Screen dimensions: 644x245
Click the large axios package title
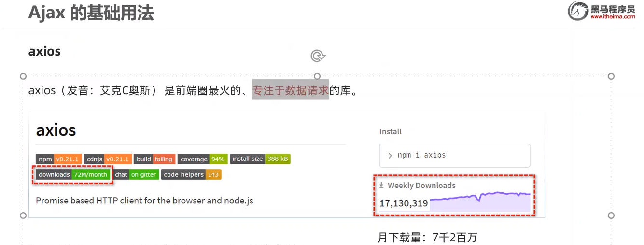(56, 130)
